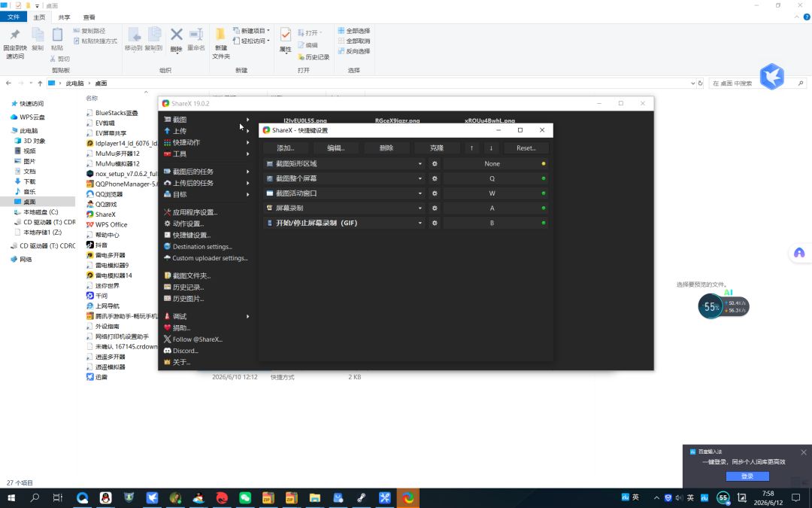Switch to 共享 tab in File Explorer

click(64, 17)
